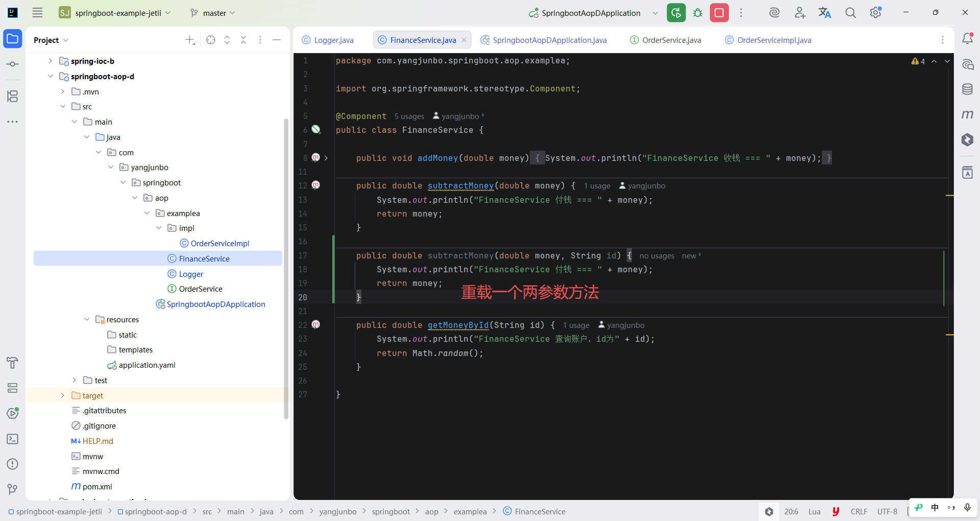Open Run tool window icon
Screen dimensions: 980x521
pos(13,413)
